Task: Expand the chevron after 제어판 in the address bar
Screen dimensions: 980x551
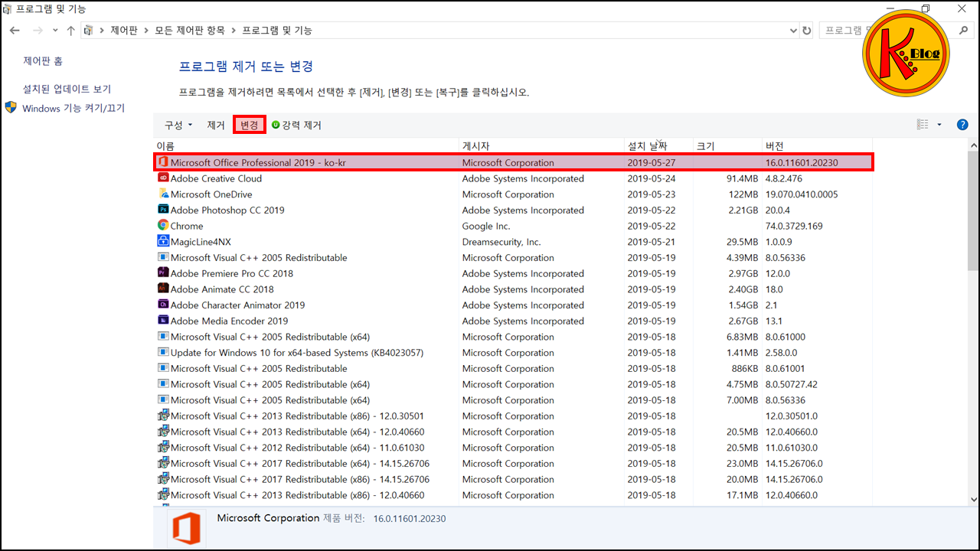Action: (147, 31)
